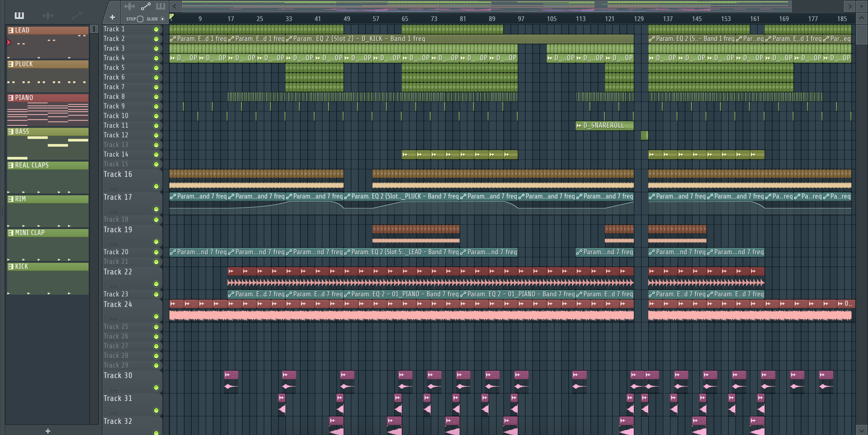868x435 pixels.
Task: Click the picker panel scrollbar handle
Action: tap(94, 29)
